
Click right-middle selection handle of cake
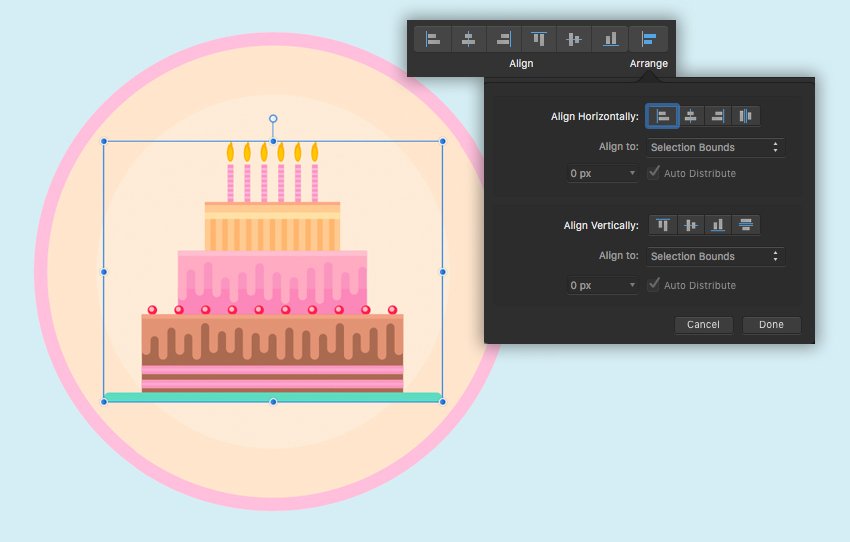point(443,272)
